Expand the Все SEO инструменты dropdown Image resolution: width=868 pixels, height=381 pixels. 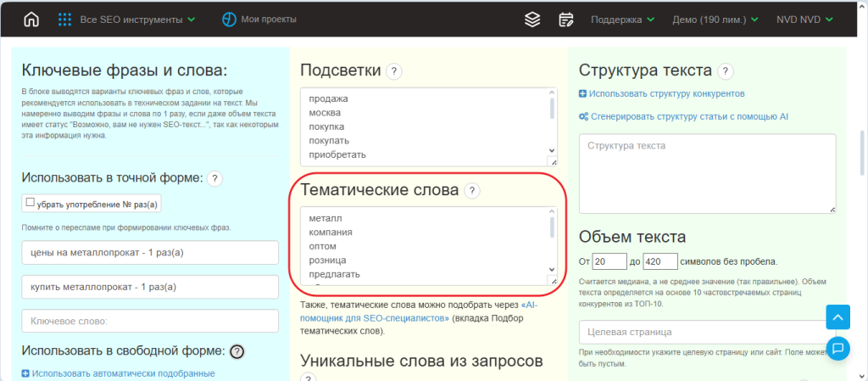pos(125,20)
